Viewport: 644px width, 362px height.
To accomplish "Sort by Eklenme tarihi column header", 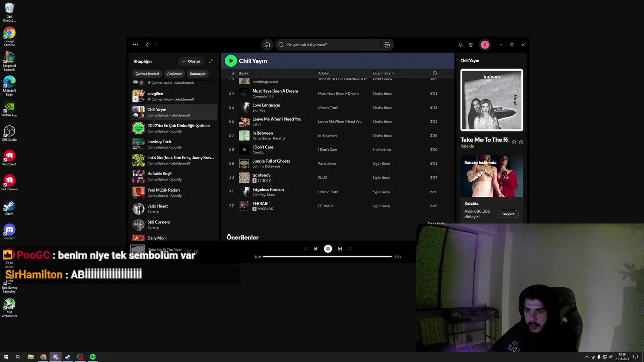I will click(x=384, y=73).
